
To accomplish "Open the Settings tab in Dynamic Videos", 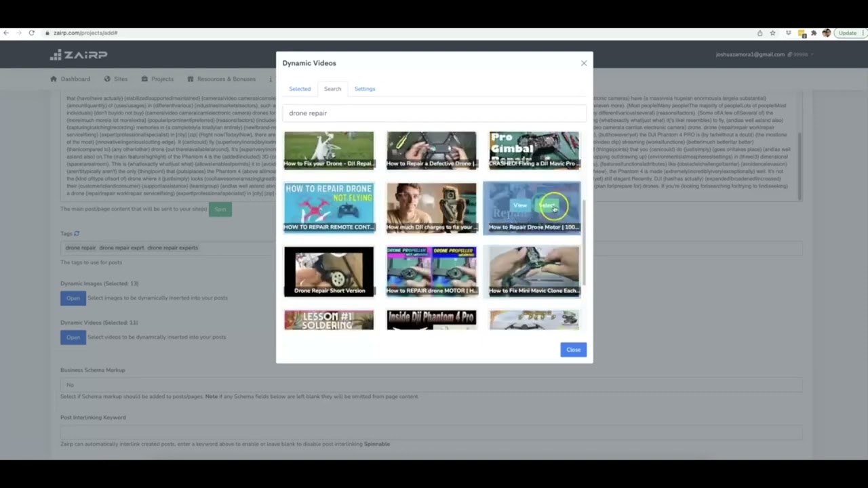I will point(365,89).
